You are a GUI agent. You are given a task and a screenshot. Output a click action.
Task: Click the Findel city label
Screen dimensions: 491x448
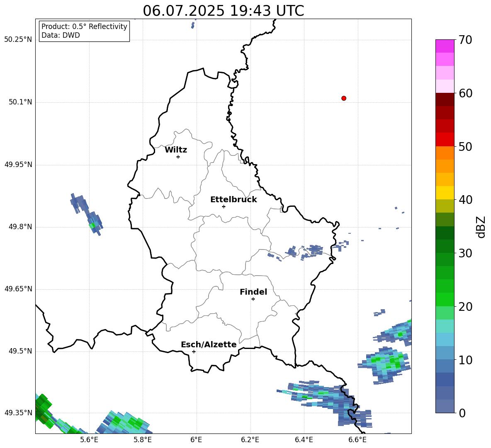pyautogui.click(x=253, y=292)
